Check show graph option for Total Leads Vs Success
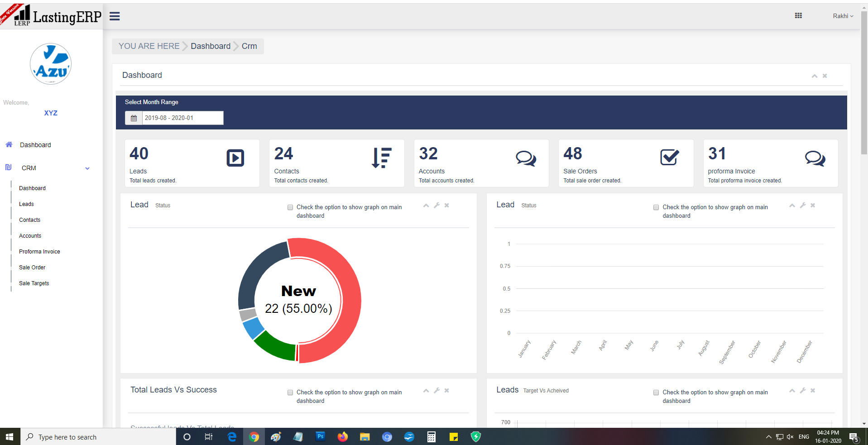This screenshot has height=445, width=868. (x=290, y=392)
